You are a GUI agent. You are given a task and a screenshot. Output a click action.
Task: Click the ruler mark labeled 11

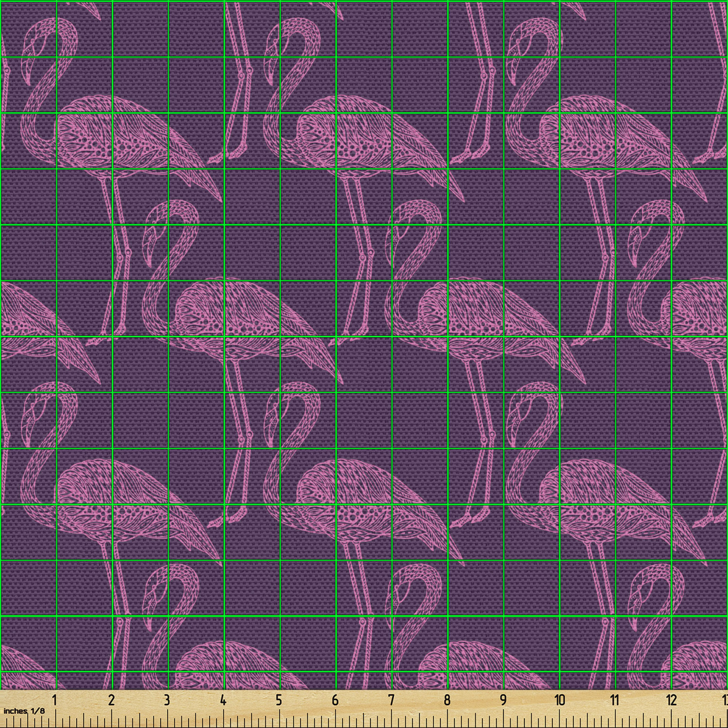pyautogui.click(x=615, y=700)
